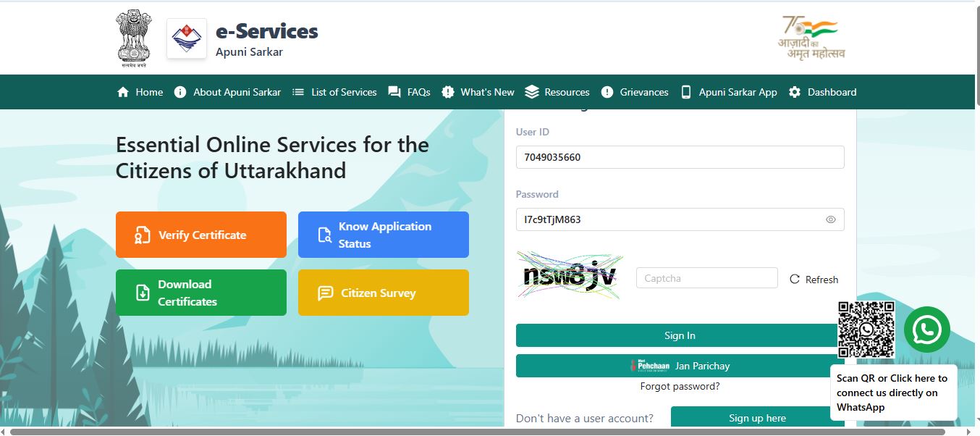
Task: Click the Refresh captcha text
Action: 821,280
